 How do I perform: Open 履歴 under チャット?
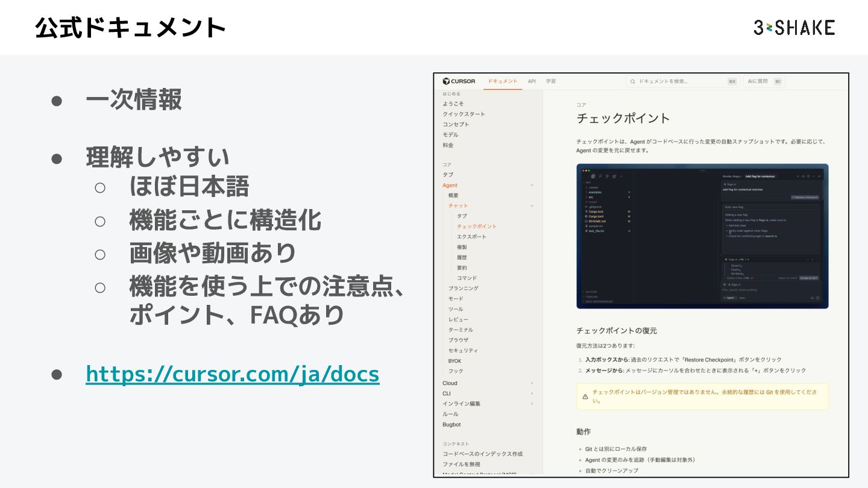(x=462, y=257)
